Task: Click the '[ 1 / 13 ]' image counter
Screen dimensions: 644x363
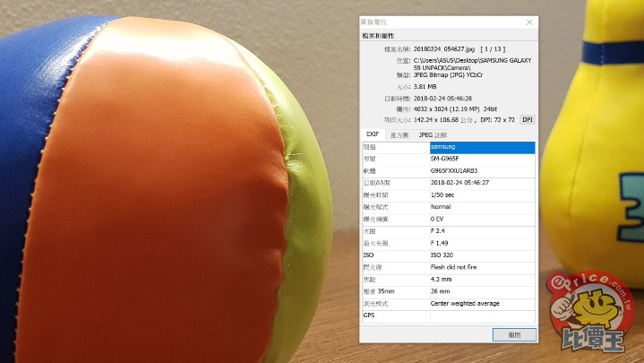Action: [x=493, y=49]
